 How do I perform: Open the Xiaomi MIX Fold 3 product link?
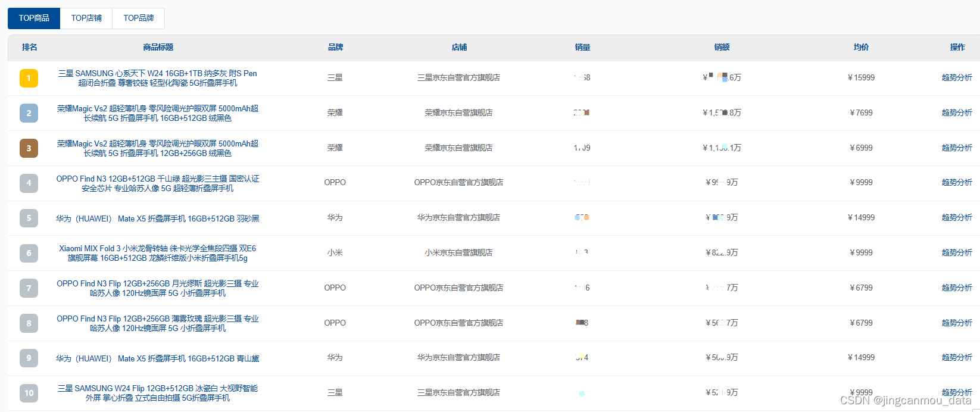tap(158, 253)
